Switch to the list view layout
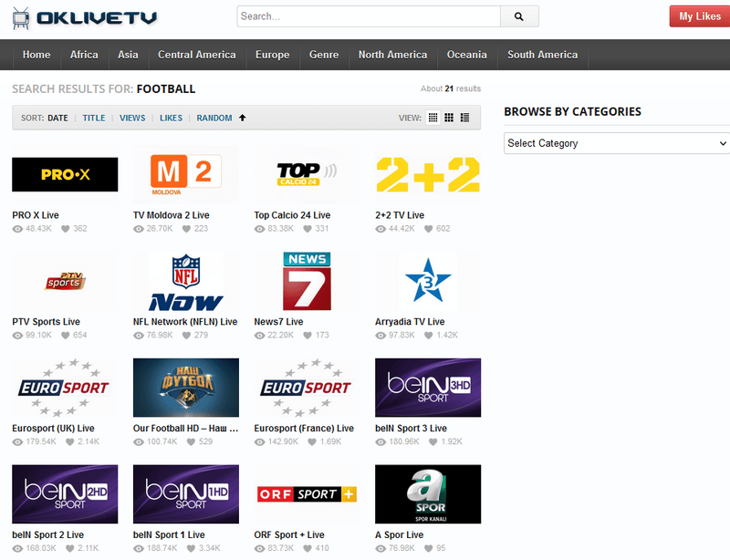Screen dimensions: 730x560 click(464, 118)
